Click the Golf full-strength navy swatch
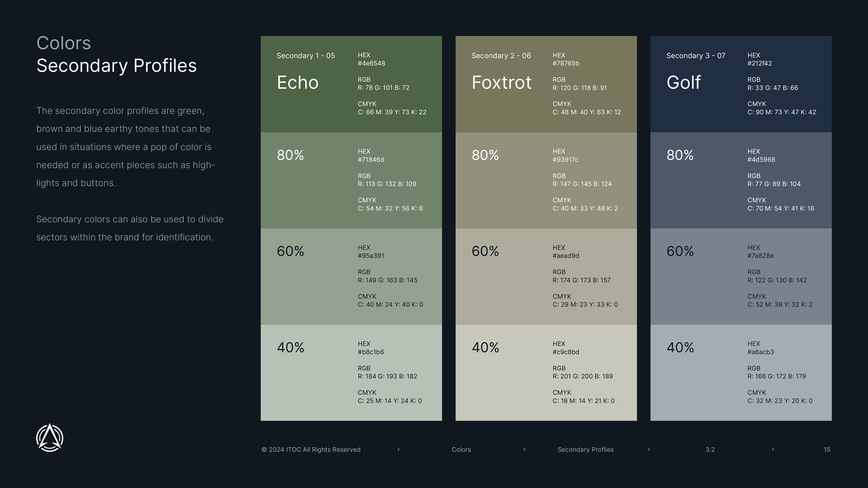This screenshot has width=868, height=488. 741,84
